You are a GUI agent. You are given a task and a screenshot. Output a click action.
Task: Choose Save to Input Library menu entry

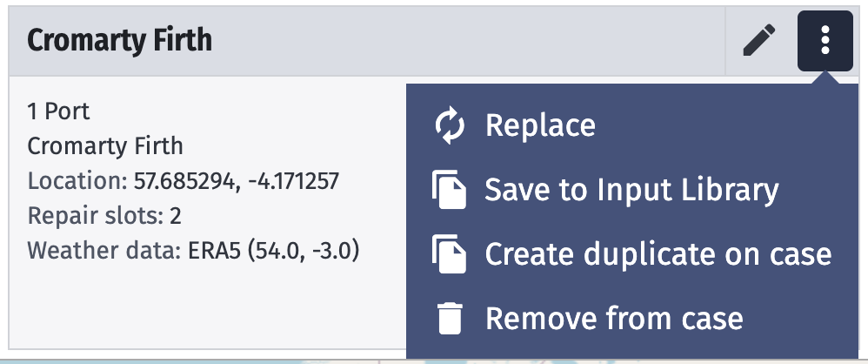click(x=631, y=190)
